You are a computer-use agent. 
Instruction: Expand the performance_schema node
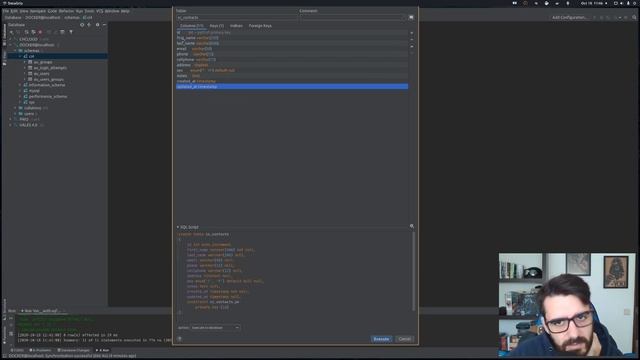(x=20, y=96)
